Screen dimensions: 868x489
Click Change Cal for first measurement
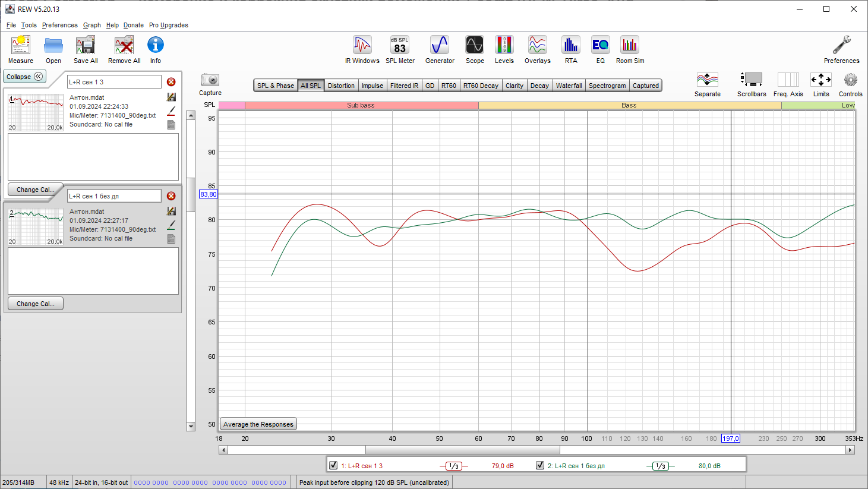35,190
